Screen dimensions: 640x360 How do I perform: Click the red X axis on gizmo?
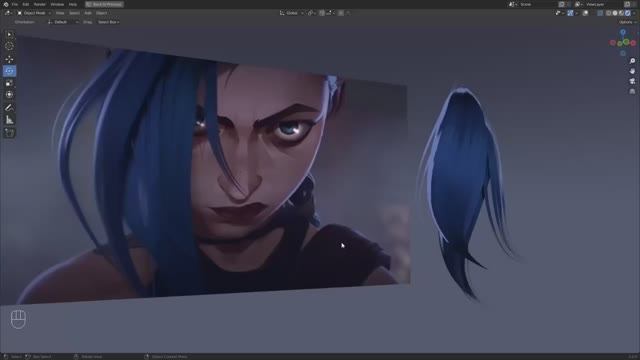[633, 43]
